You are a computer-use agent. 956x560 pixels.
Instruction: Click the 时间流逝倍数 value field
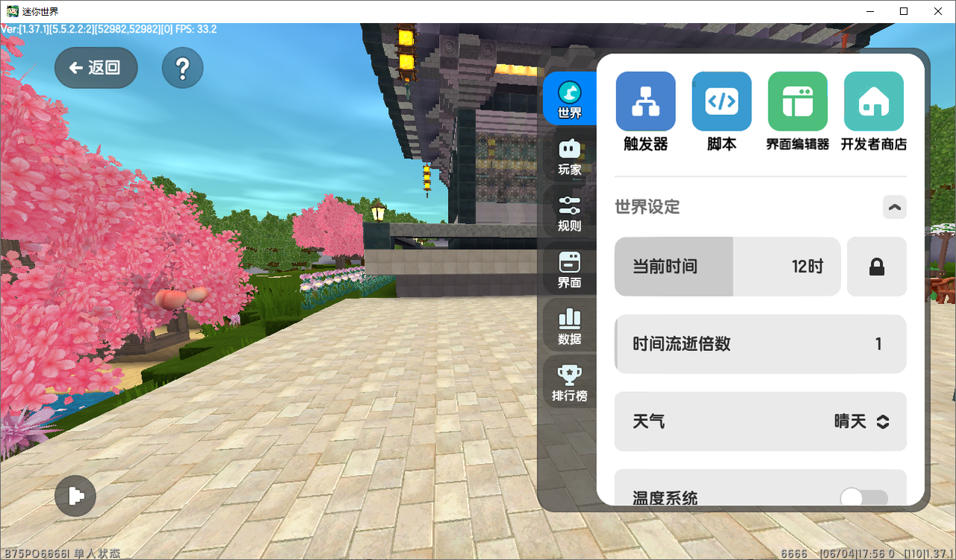tap(760, 344)
